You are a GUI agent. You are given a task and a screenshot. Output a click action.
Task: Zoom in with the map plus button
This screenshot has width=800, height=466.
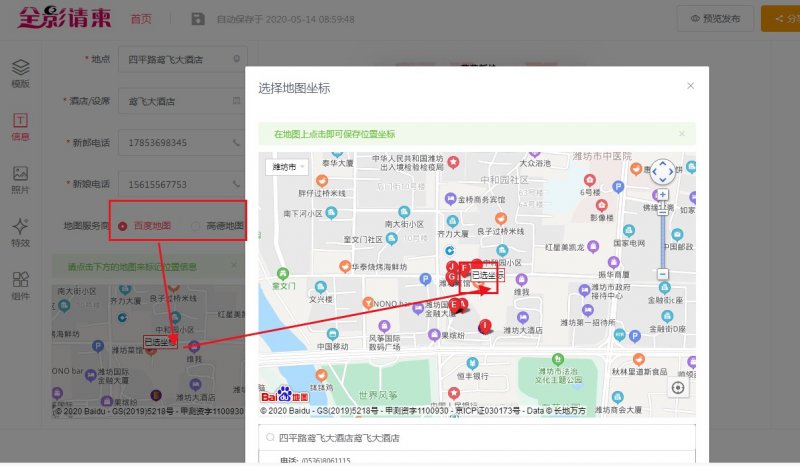click(x=662, y=194)
